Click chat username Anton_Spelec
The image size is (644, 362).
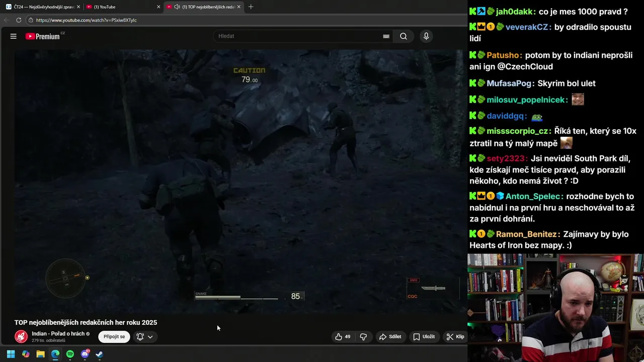534,197
